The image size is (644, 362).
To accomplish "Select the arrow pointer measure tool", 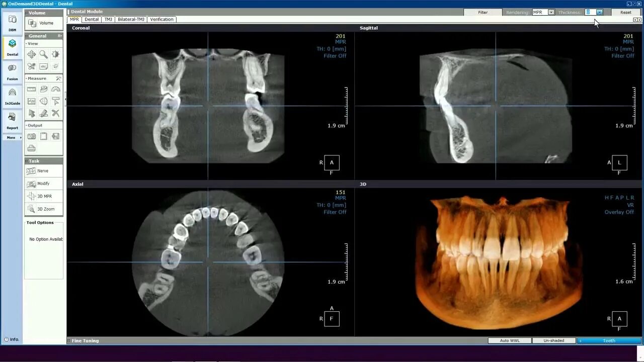I will coord(32,114).
